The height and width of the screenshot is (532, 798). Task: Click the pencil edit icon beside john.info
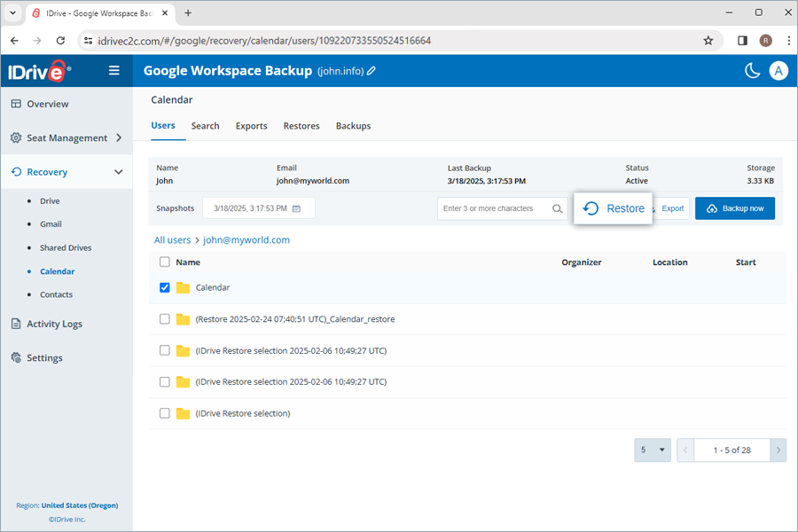(x=372, y=71)
